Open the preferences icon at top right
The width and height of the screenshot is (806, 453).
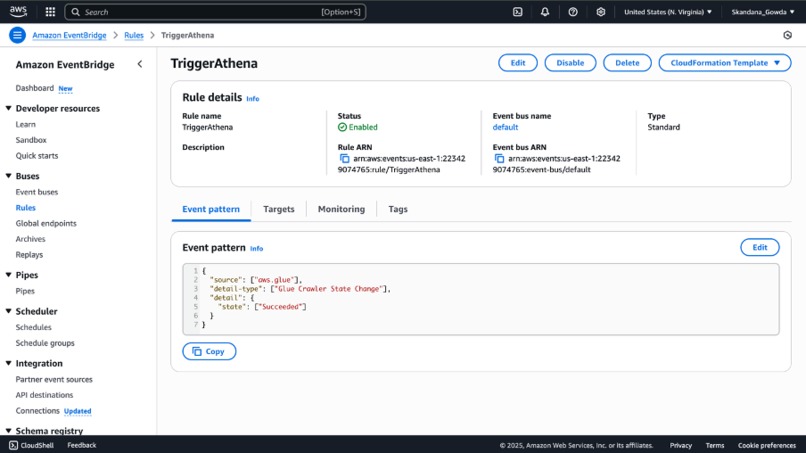(787, 35)
